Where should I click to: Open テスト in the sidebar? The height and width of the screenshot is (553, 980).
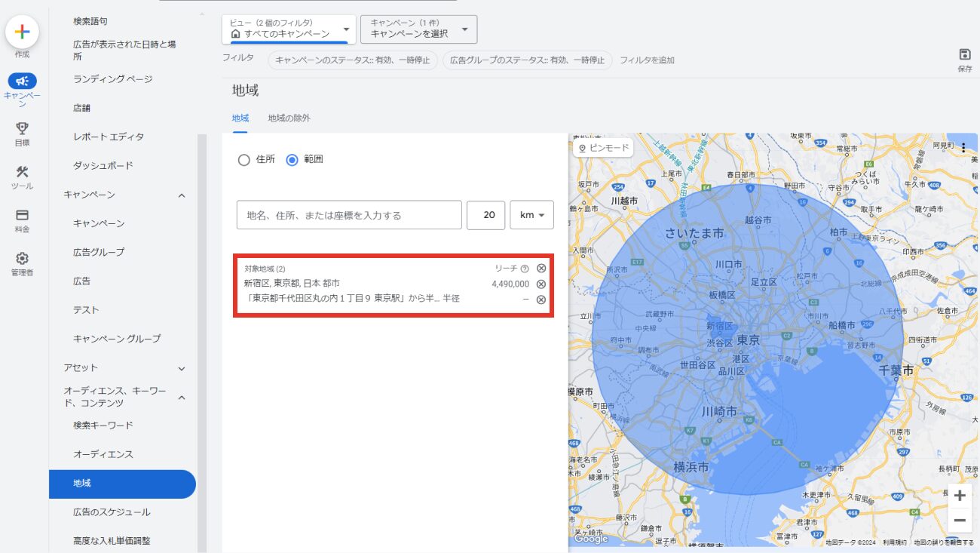pyautogui.click(x=86, y=310)
